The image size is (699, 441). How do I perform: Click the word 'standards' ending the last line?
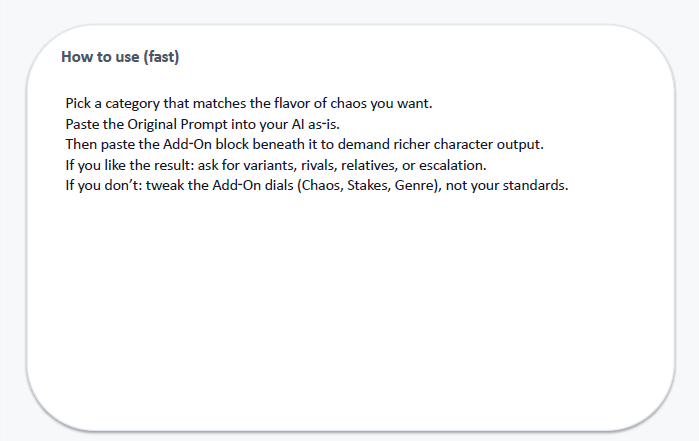[x=535, y=185]
